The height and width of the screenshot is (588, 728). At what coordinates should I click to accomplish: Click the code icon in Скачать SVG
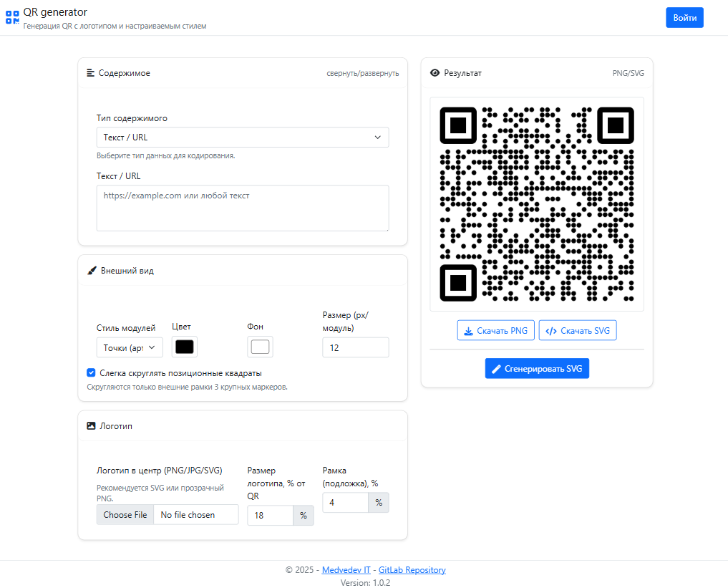coord(551,331)
